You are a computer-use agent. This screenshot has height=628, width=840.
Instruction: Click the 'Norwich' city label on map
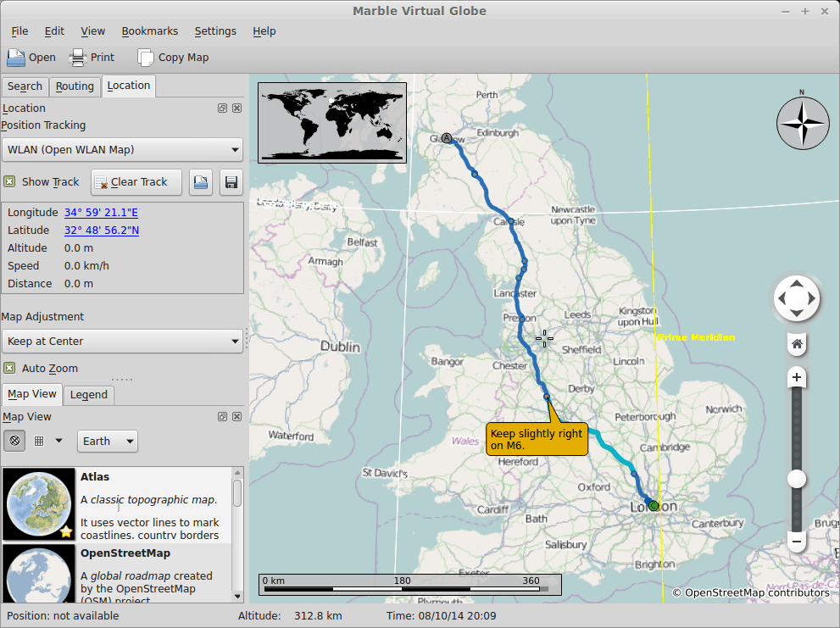[x=724, y=409]
